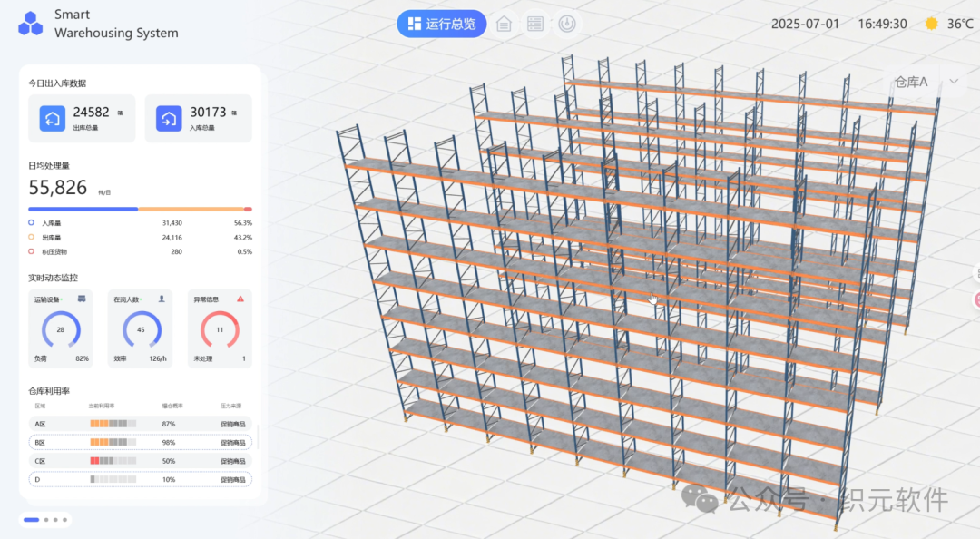Screen dimensions: 980x539
Task: Click the 效率 126/h value
Action: click(158, 359)
